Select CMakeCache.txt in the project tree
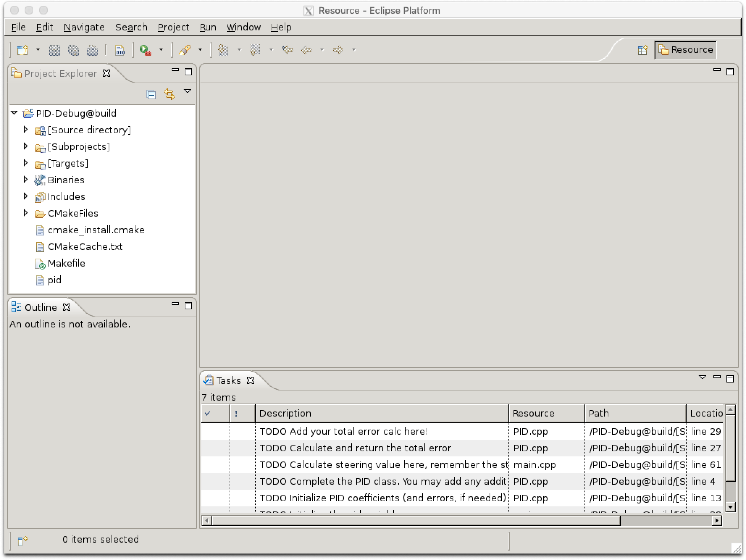Screen dimensions: 746x560 85,247
